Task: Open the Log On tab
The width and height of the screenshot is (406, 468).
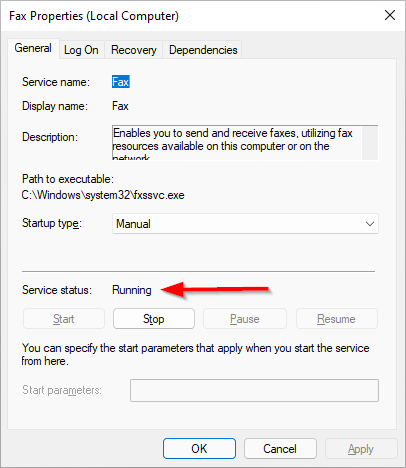Action: click(x=81, y=50)
